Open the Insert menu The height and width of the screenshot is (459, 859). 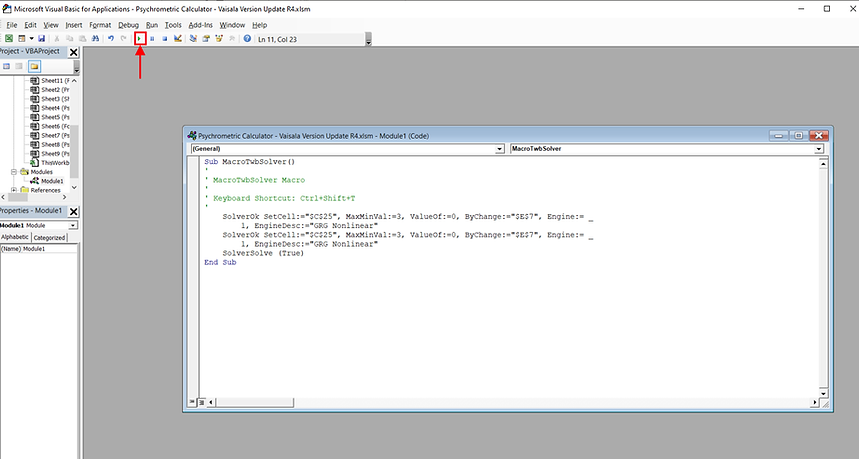click(x=73, y=25)
